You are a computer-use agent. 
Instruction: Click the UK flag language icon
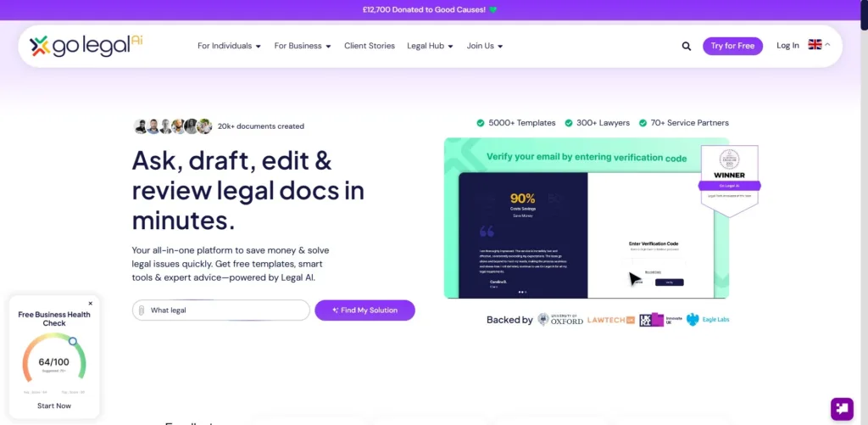pos(815,45)
